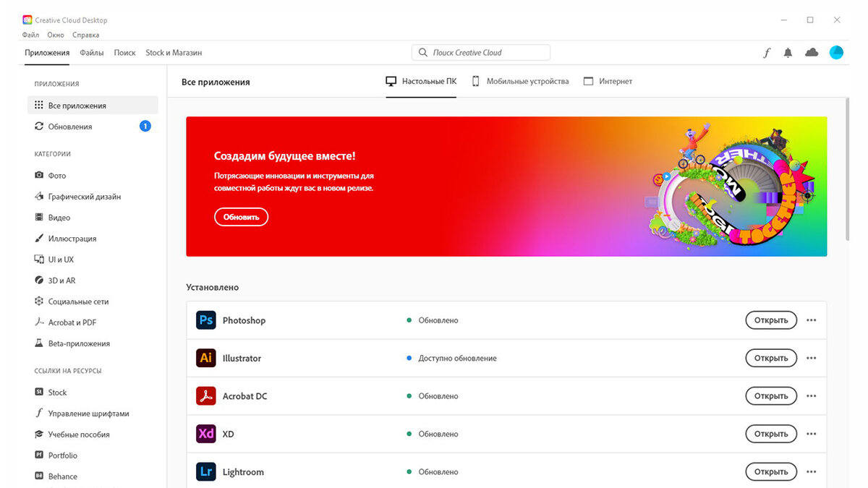Click the Acrobat и PDF icon
The image size is (868, 488).
(40, 322)
